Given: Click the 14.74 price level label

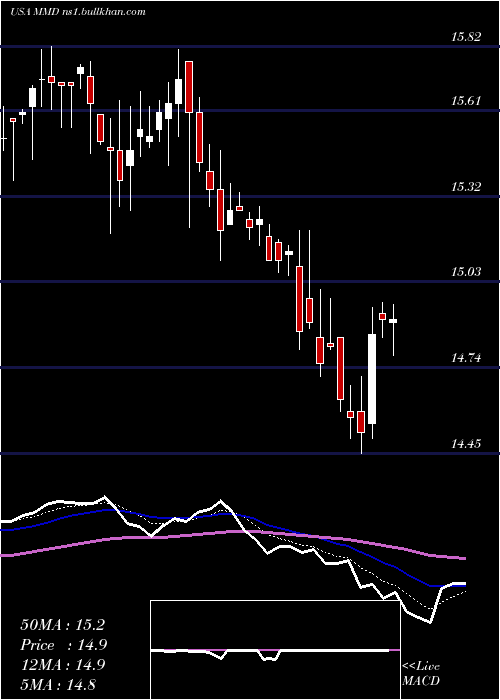Looking at the screenshot, I should pos(466,358).
